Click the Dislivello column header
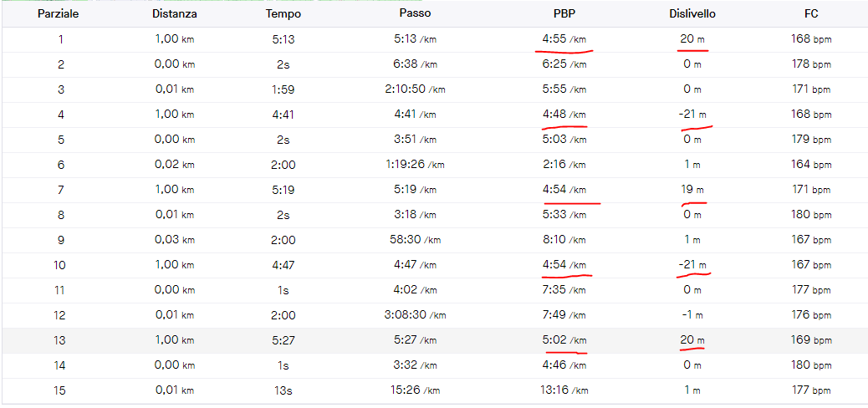Screen dimensions: 868x408 click(692, 14)
